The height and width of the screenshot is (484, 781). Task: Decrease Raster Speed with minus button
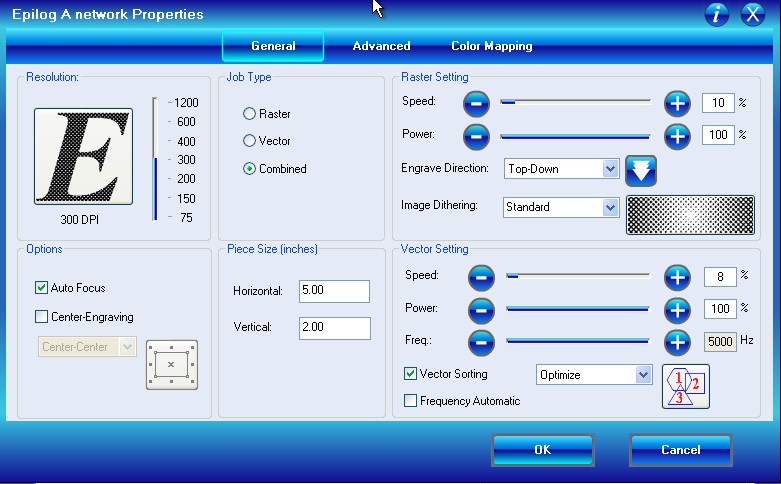[476, 104]
